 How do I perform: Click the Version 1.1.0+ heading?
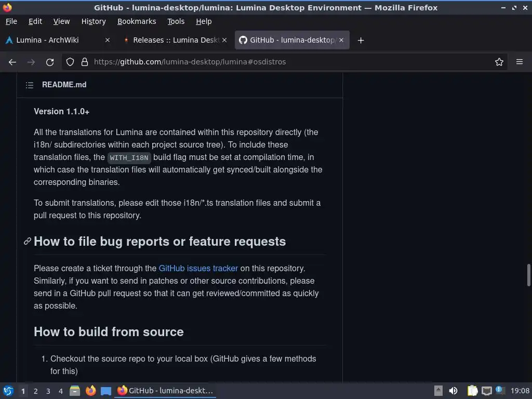click(x=61, y=112)
